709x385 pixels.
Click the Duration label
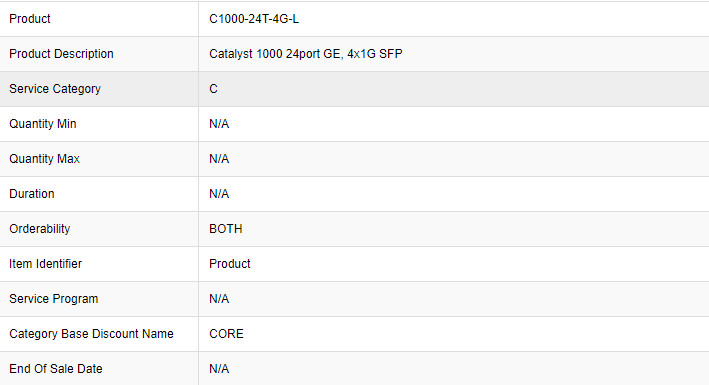pos(32,194)
